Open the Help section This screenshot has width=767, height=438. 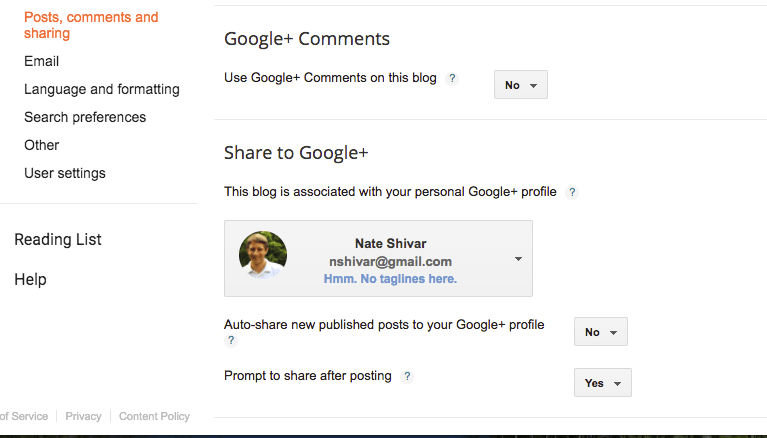[x=30, y=279]
